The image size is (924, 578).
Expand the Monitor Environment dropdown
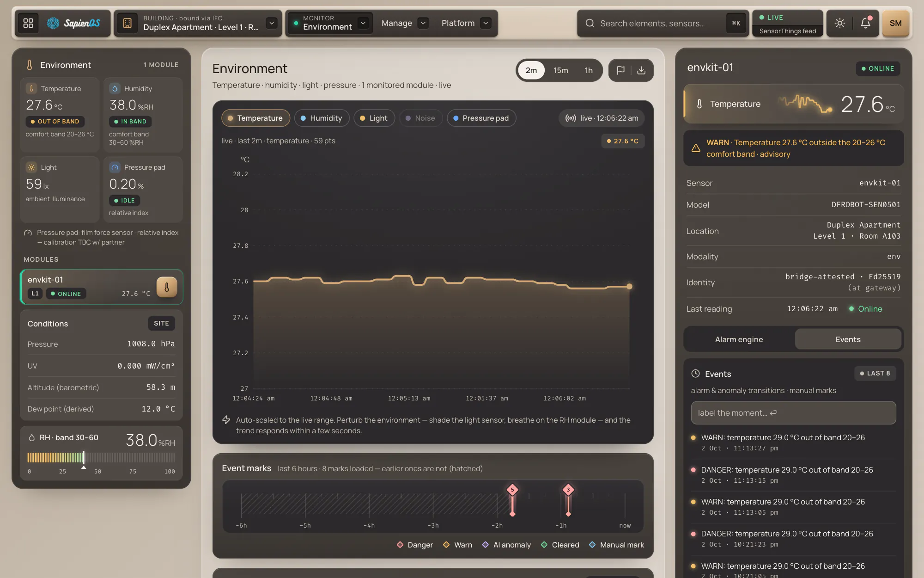[x=363, y=23]
